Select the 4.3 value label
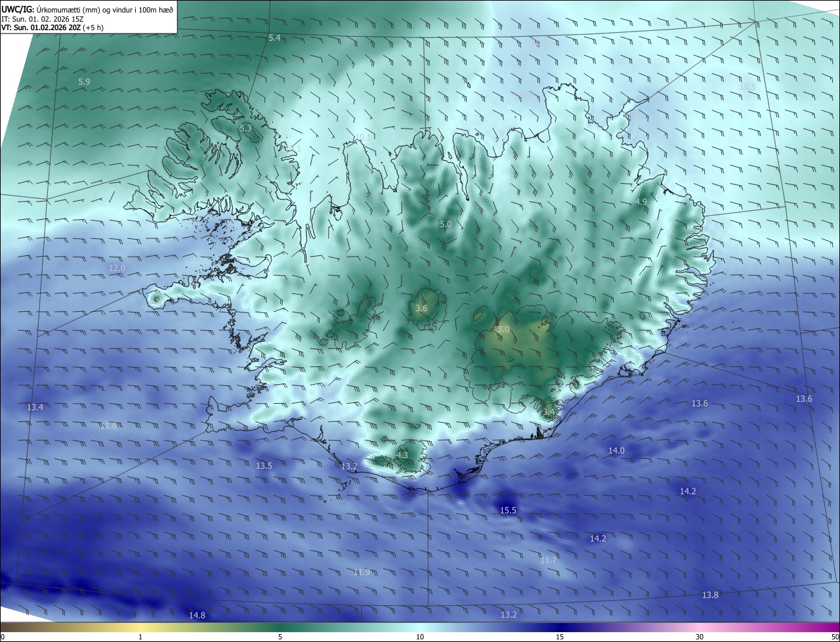This screenshot has height=642, width=840. point(402,455)
